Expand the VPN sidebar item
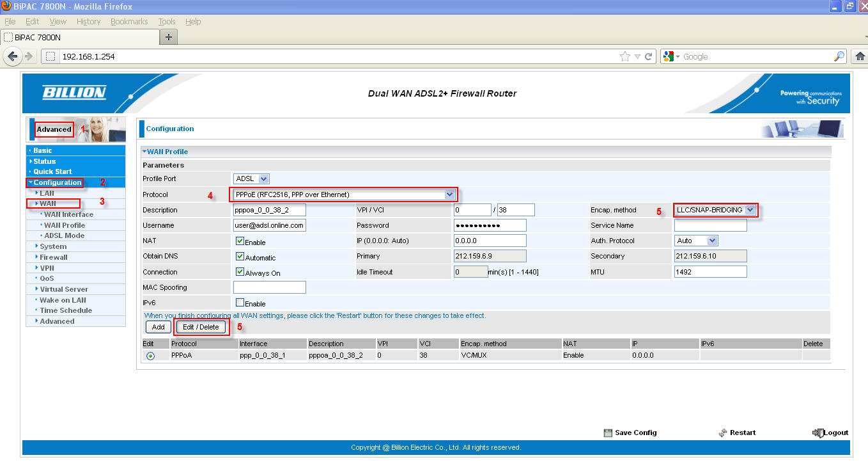This screenshot has height=469, width=868. 47,268
